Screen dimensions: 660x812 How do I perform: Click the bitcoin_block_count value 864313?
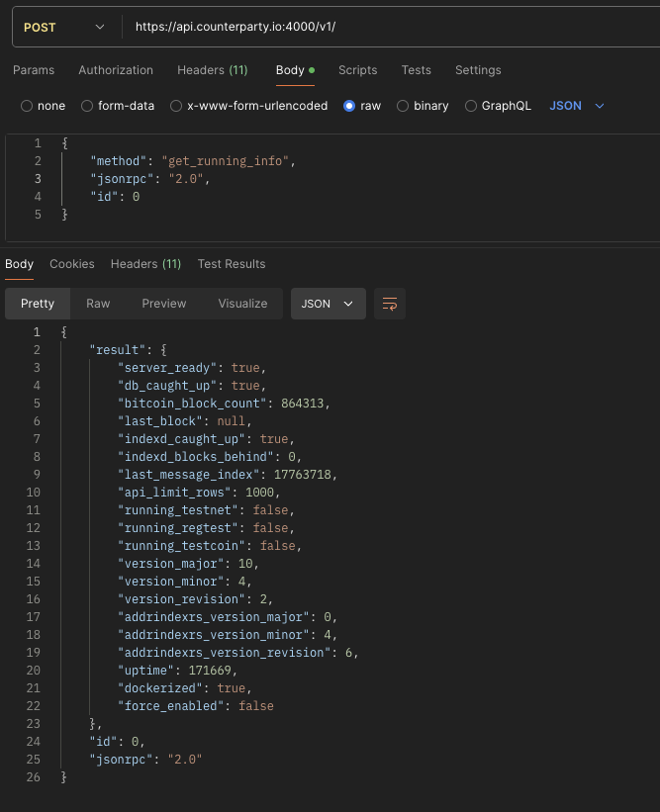click(302, 403)
